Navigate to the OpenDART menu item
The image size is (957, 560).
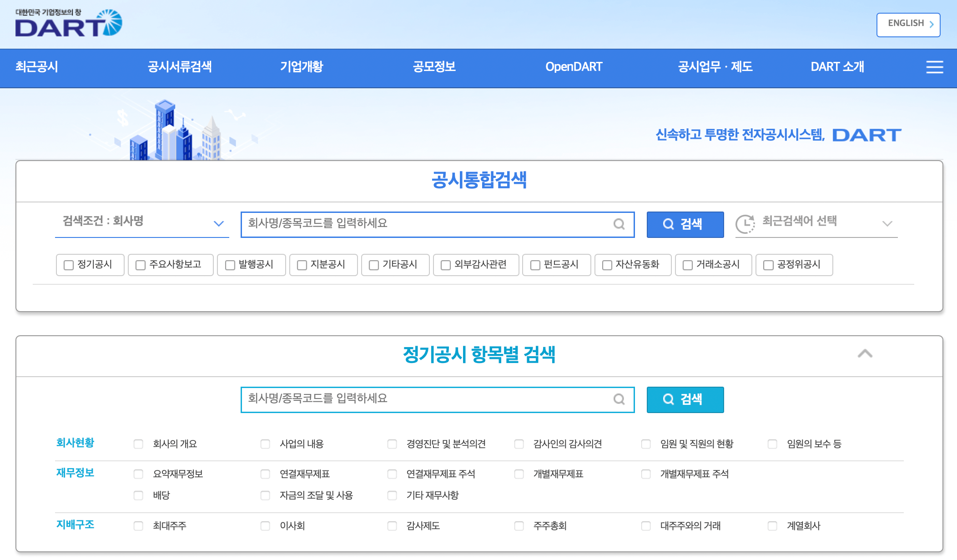574,67
